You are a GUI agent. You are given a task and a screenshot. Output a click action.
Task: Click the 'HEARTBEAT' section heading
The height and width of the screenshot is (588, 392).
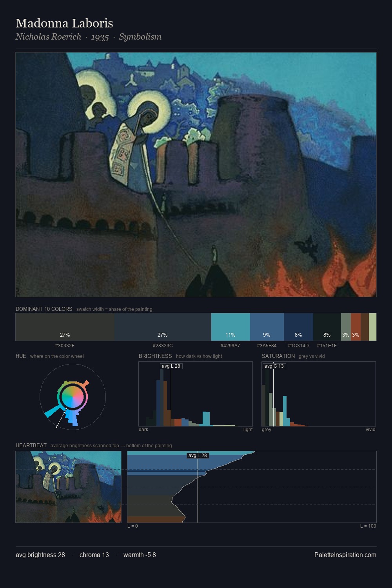click(31, 445)
